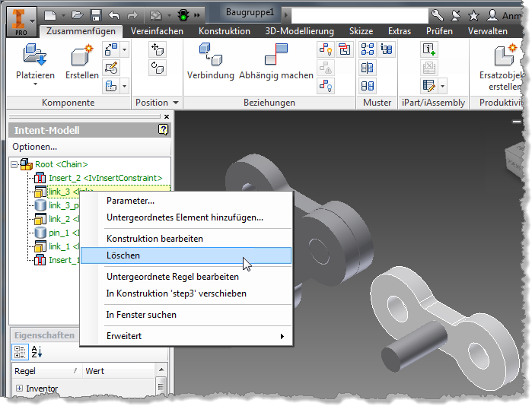Click the properties scrollbar up arrow
The image size is (532, 406).
pos(161,370)
